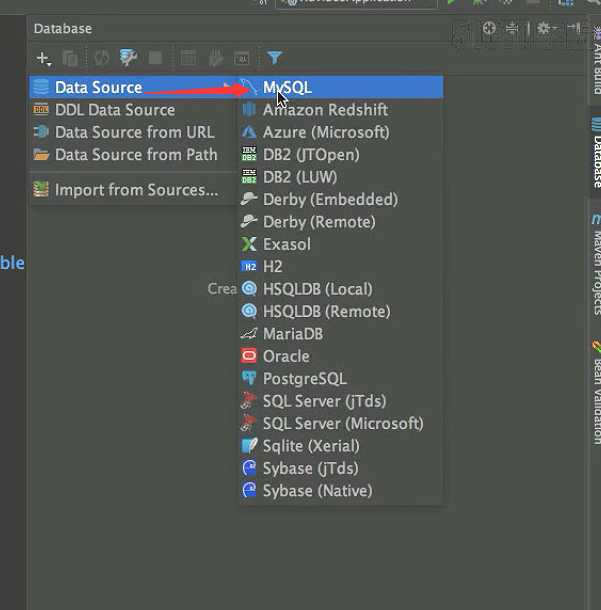Click the duplicate data source icon

pyautogui.click(x=70, y=58)
